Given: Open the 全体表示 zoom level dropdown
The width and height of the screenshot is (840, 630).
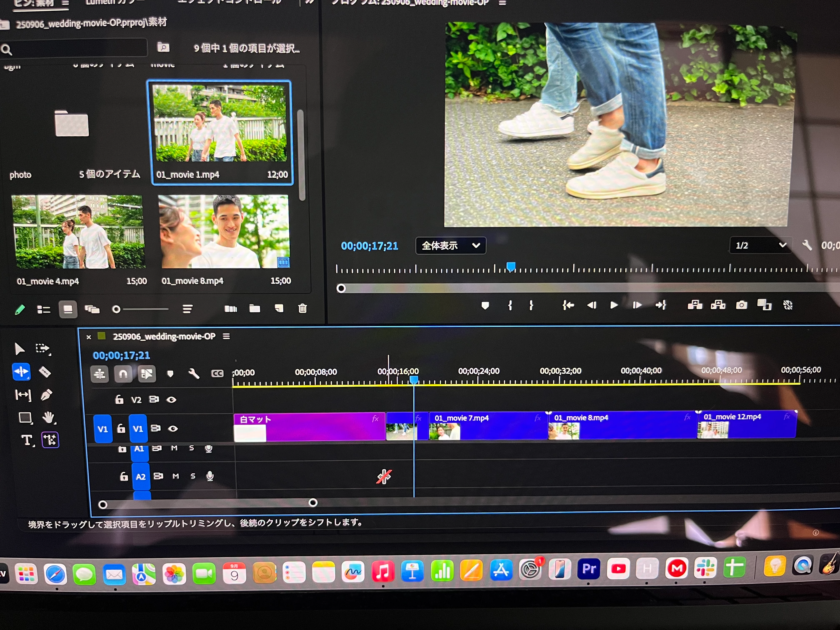Looking at the screenshot, I should (450, 246).
